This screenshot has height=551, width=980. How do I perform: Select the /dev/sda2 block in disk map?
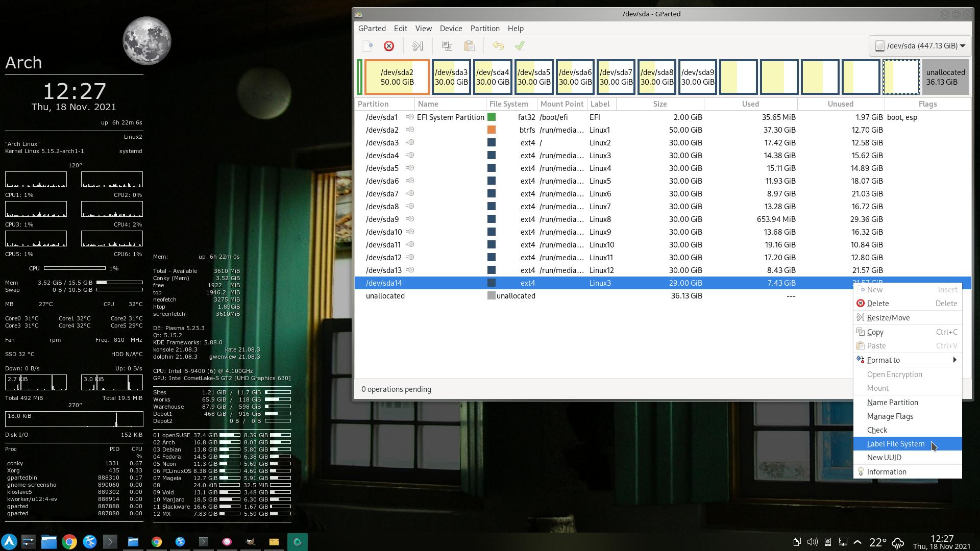click(x=397, y=77)
